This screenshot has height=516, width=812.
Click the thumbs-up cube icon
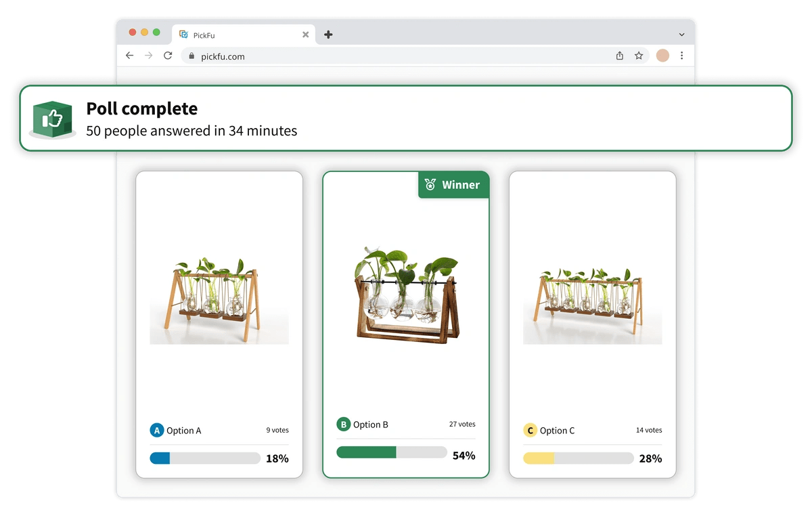(52, 120)
